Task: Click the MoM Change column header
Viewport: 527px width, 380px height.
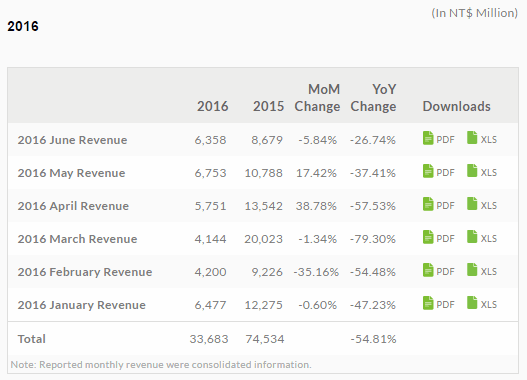Action: pyautogui.click(x=317, y=98)
